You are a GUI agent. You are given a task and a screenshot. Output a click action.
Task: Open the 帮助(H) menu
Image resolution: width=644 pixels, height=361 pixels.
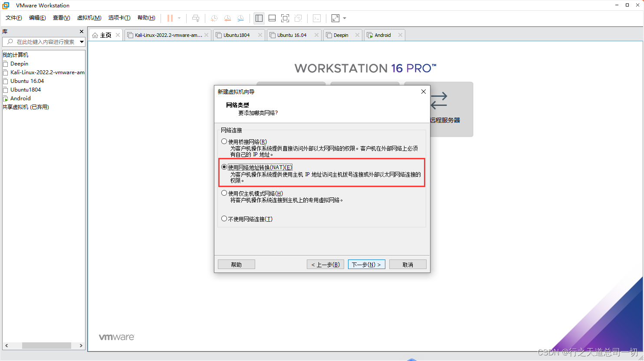point(146,18)
